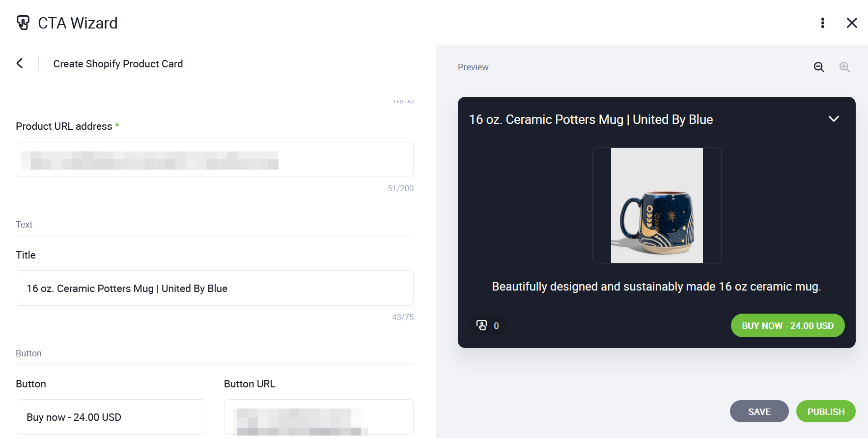Click the CTA Wizard logo icon
This screenshot has height=438, width=868.
tap(23, 23)
